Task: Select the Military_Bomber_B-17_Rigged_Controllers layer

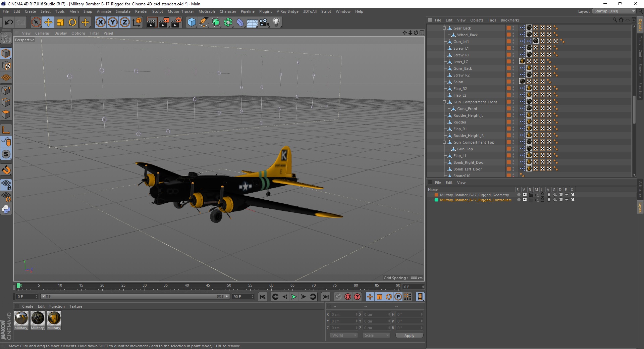Action: 476,200
